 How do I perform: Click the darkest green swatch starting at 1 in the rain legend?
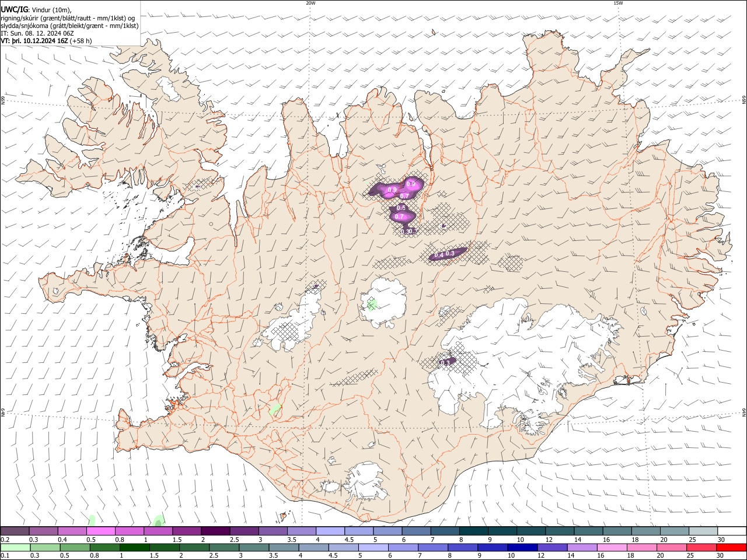(x=135, y=548)
